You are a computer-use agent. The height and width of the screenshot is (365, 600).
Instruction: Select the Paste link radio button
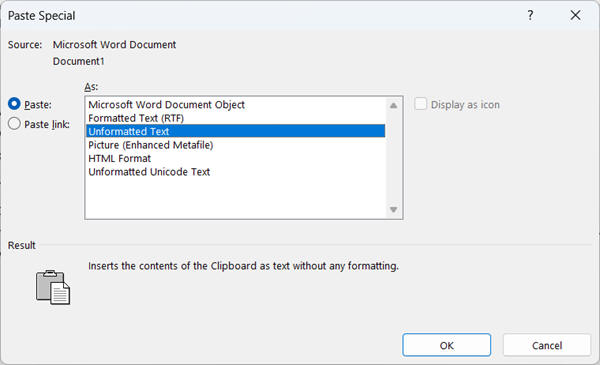click(x=14, y=124)
